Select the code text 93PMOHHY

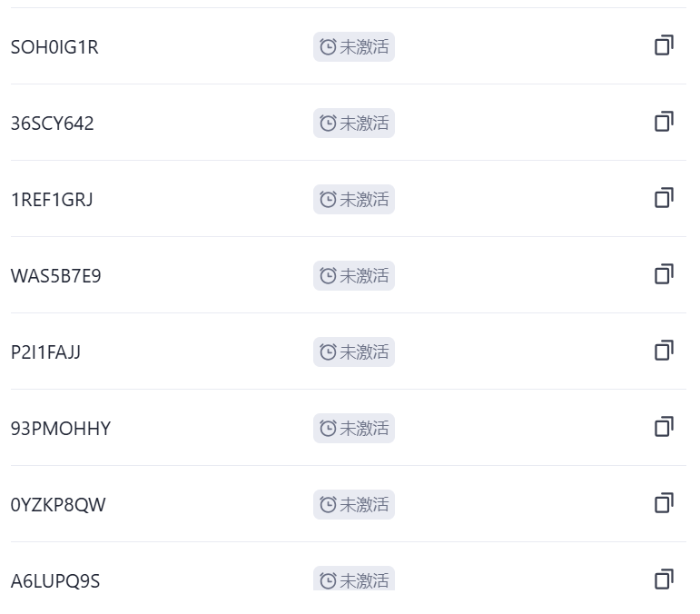coord(61,429)
